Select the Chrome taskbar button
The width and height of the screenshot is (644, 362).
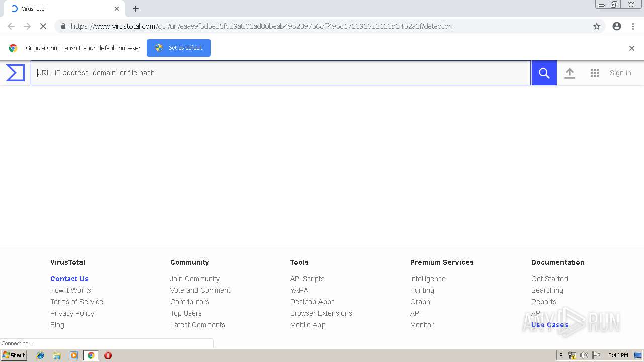pyautogui.click(x=91, y=355)
